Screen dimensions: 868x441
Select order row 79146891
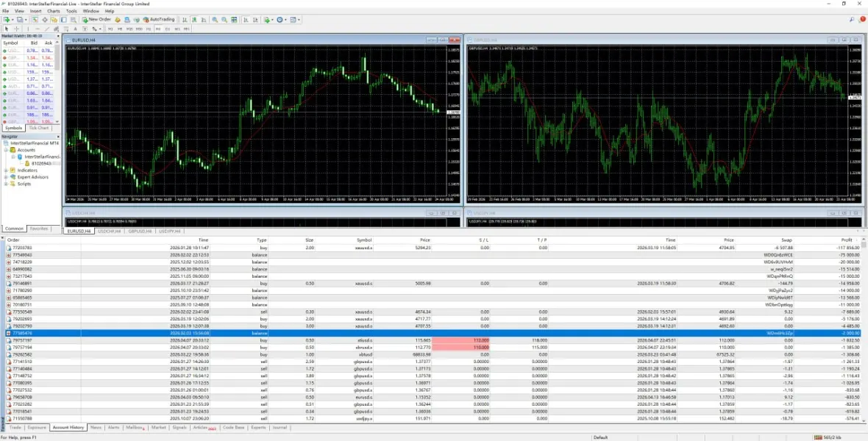(x=432, y=283)
